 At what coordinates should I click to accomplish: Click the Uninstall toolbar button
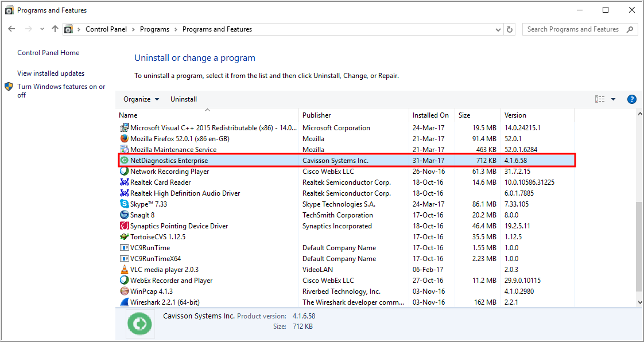184,99
